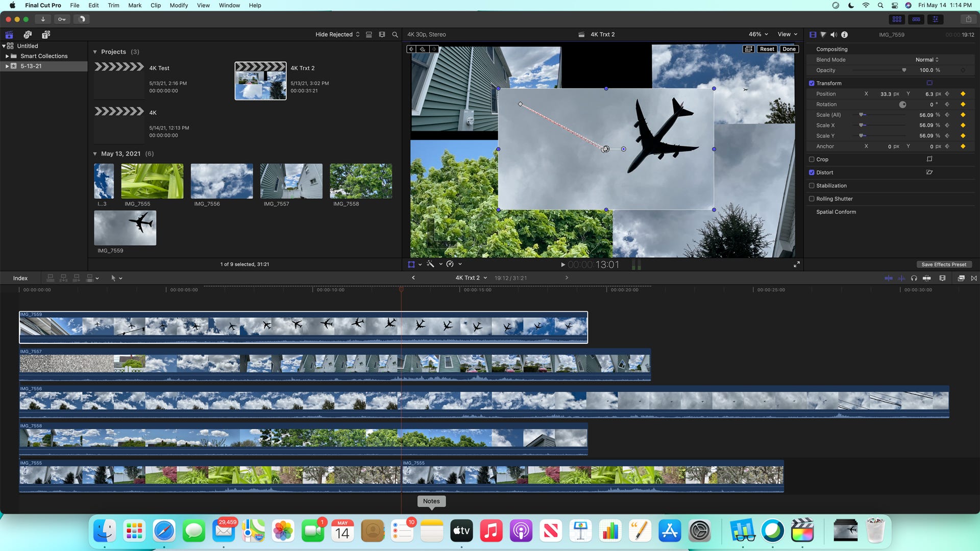This screenshot has width=980, height=551.
Task: Toggle the timeline skimming icon
Action: point(889,278)
